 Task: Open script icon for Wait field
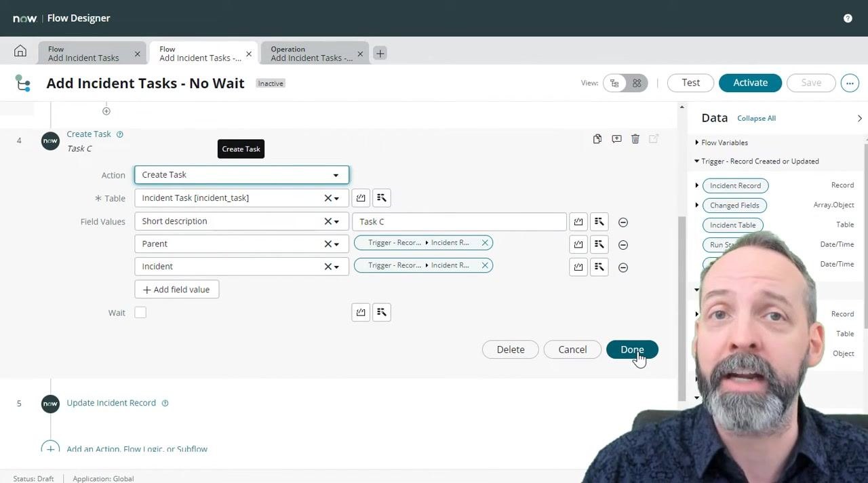point(361,312)
